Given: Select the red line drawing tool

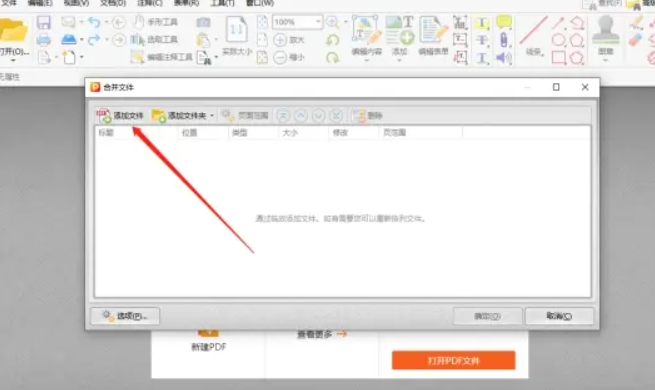Looking at the screenshot, I should [533, 31].
